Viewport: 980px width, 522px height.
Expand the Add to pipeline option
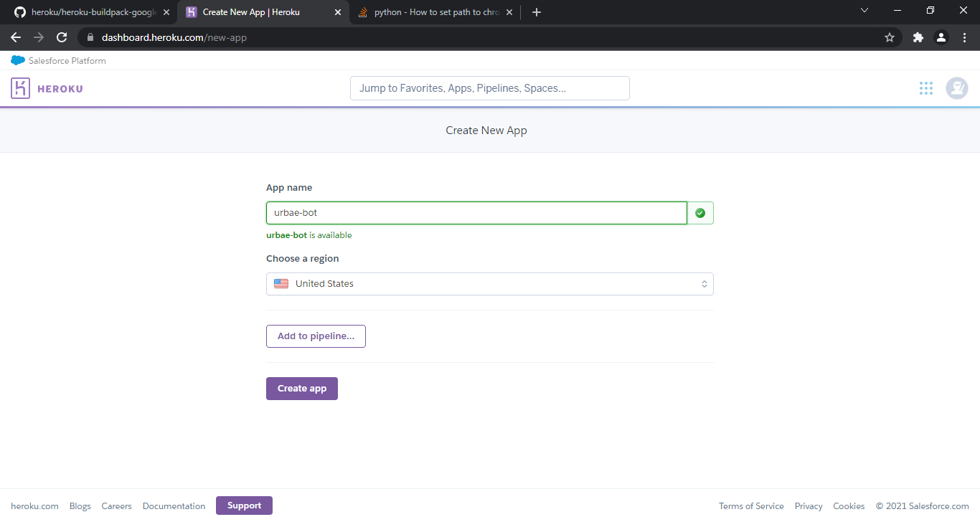pyautogui.click(x=316, y=336)
